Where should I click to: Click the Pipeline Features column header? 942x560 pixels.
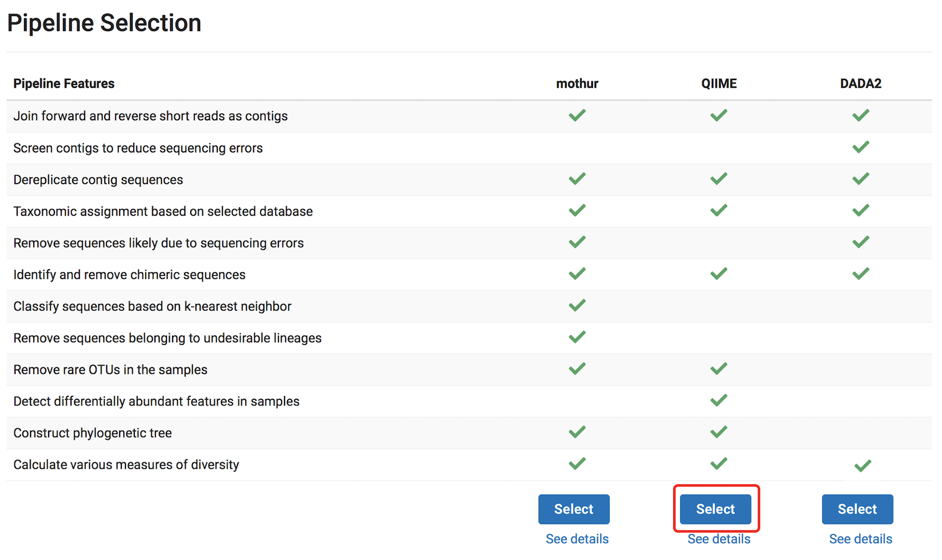point(64,83)
